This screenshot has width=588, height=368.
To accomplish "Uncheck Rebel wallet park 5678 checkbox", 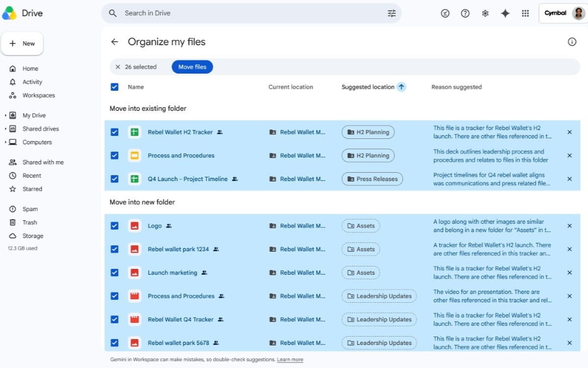I will pos(115,343).
